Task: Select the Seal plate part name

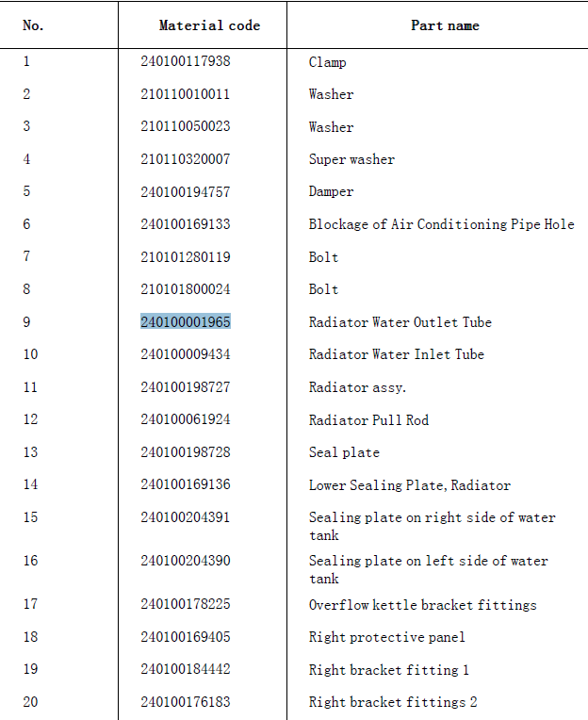Action: coord(344,452)
